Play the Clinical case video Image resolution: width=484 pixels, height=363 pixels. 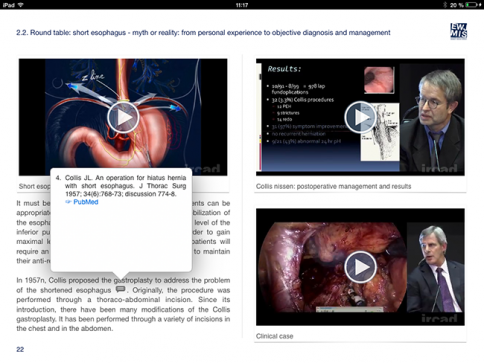click(x=360, y=267)
